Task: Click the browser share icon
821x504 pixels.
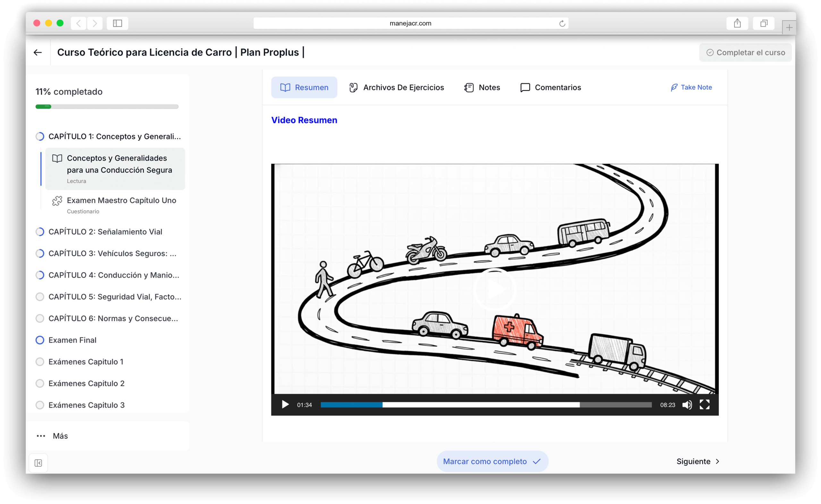Action: point(737,23)
